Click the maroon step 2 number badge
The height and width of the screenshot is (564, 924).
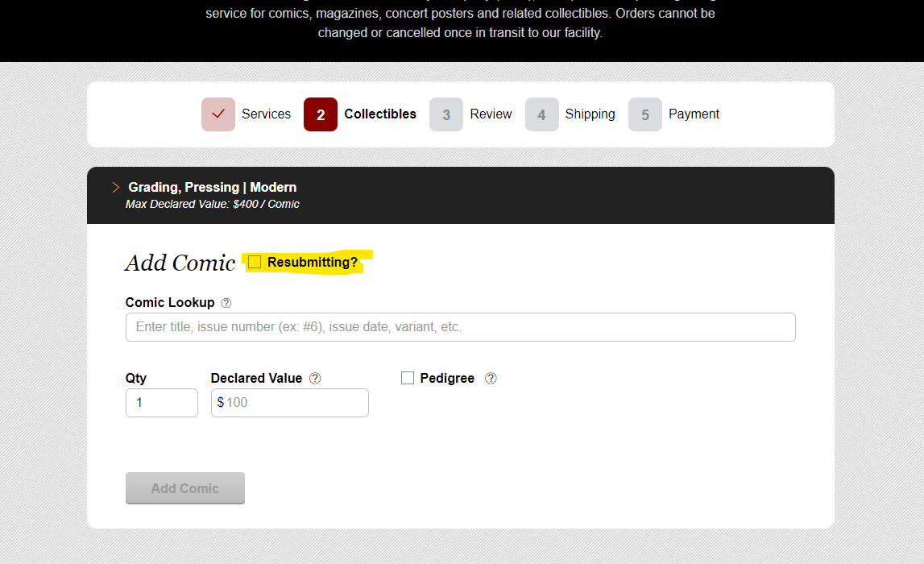[320, 114]
